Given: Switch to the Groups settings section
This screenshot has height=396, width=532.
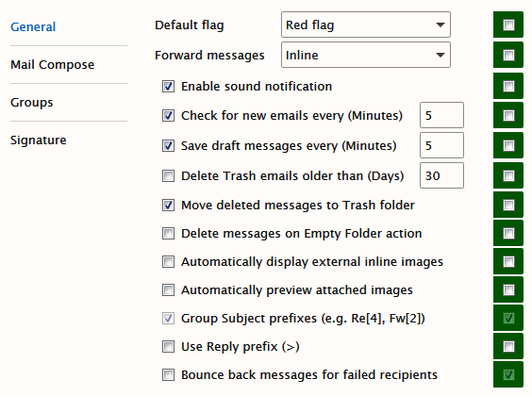Looking at the screenshot, I should coord(31,102).
